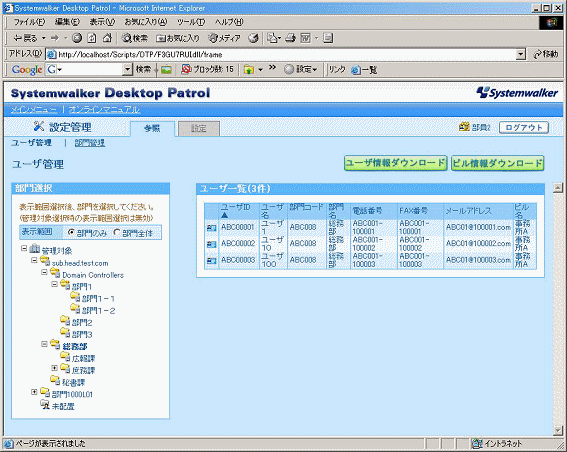Click the ログアウト button

pos(524,128)
